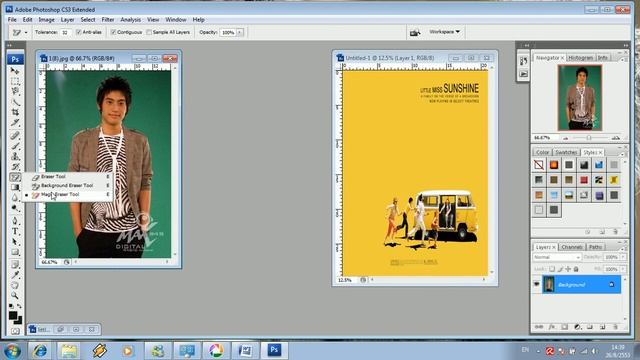Select the Move tool in the toolbox
Image resolution: width=640 pixels, height=360 pixels.
pyautogui.click(x=15, y=71)
